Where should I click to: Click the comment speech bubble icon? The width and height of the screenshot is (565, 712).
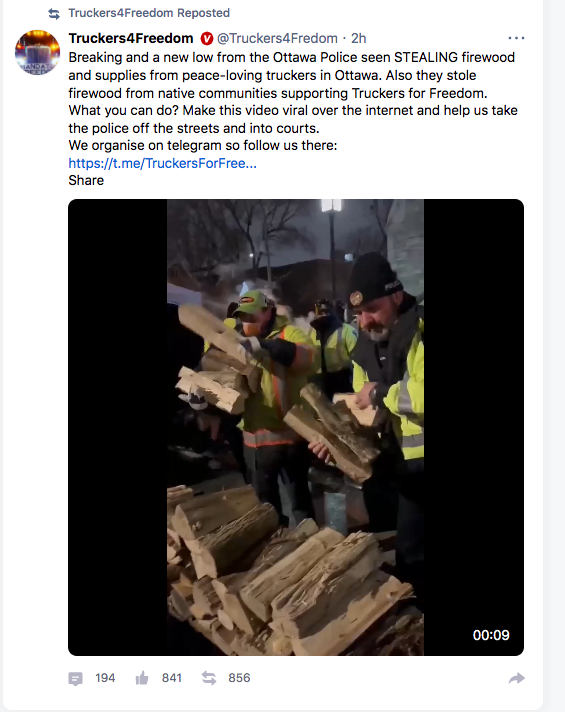point(75,678)
